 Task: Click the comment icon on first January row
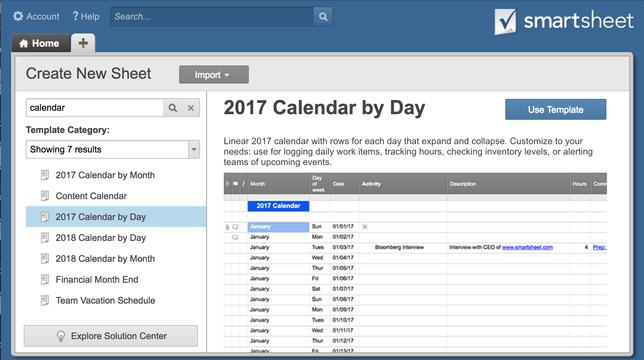[x=235, y=227]
